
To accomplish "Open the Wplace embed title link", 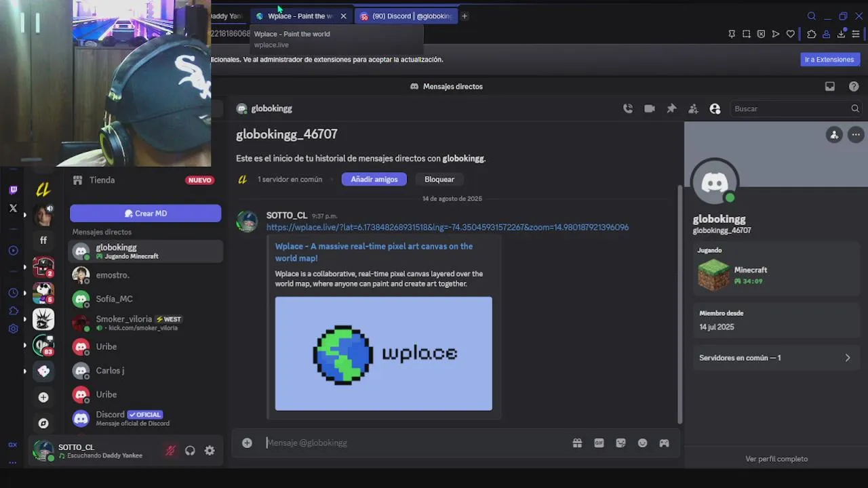I will pyautogui.click(x=374, y=252).
